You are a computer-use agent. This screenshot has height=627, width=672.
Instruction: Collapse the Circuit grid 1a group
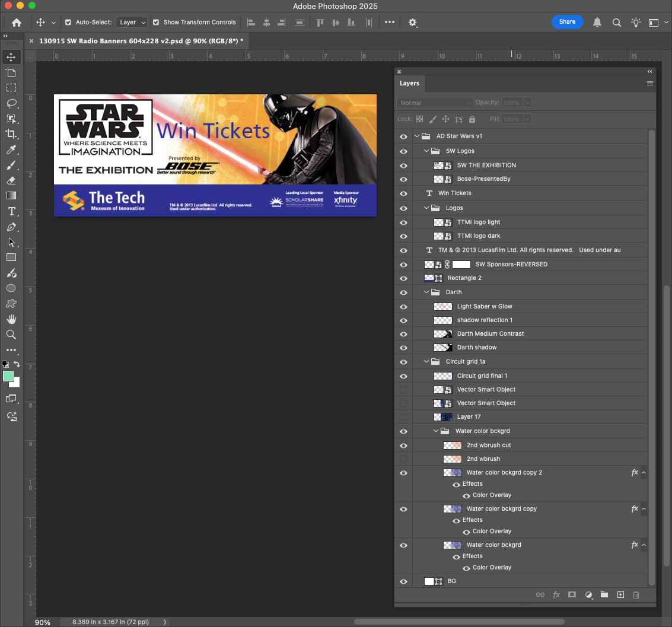click(426, 362)
